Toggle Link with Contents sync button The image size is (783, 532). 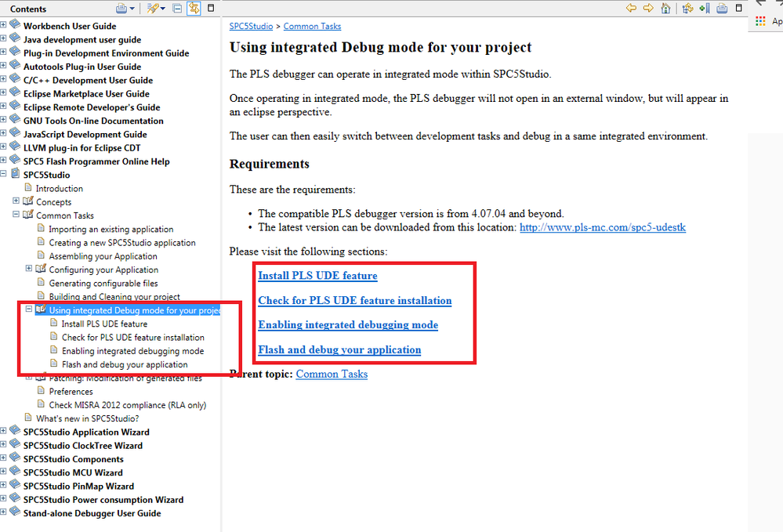tap(194, 9)
